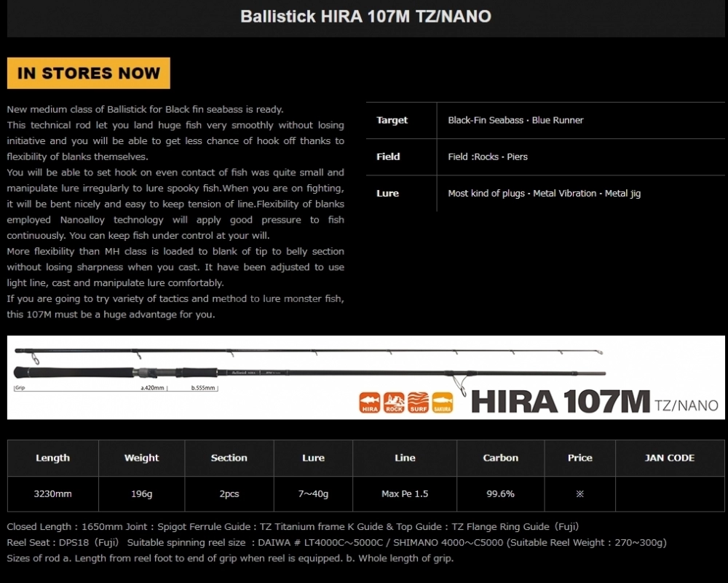Click the 'Reel Seat : DPS18 (Fuji)' line
Screen dimensions: 728x583
point(336,543)
